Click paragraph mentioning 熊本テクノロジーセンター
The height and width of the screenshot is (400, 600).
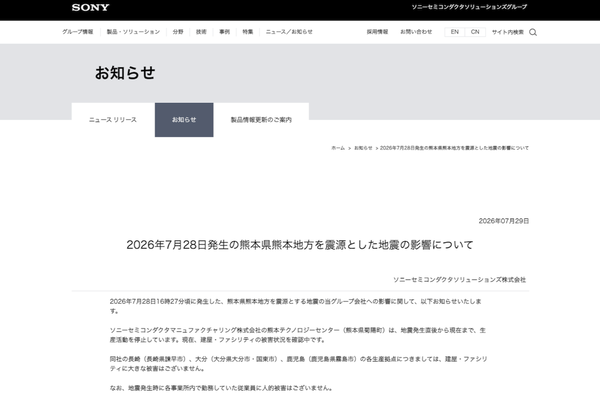(298, 335)
